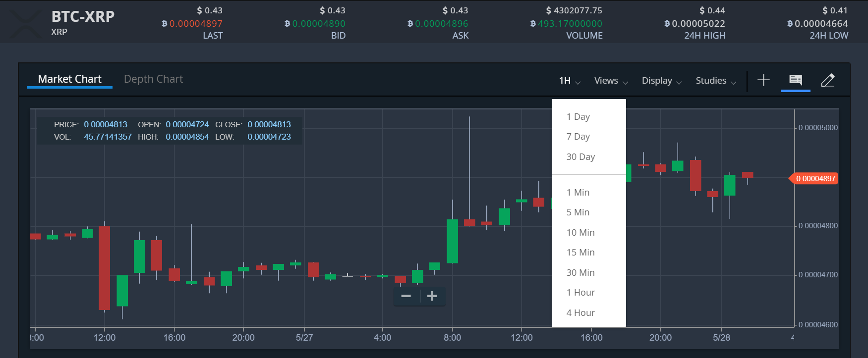The height and width of the screenshot is (358, 868).
Task: Click the 0.00004600 price axis label
Action: coord(818,325)
